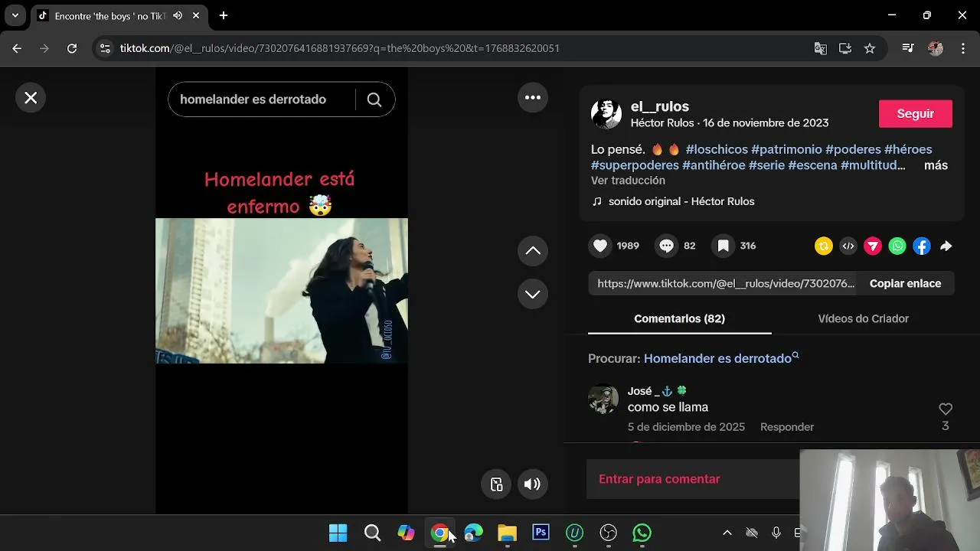
Task: Click the el__rulos username
Action: point(660,106)
